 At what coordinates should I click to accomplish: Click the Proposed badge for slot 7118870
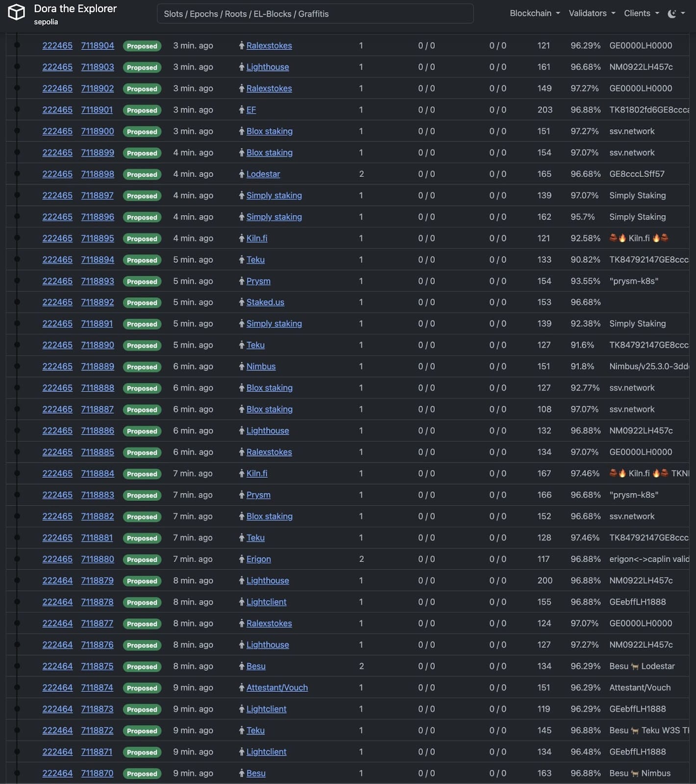click(x=142, y=774)
